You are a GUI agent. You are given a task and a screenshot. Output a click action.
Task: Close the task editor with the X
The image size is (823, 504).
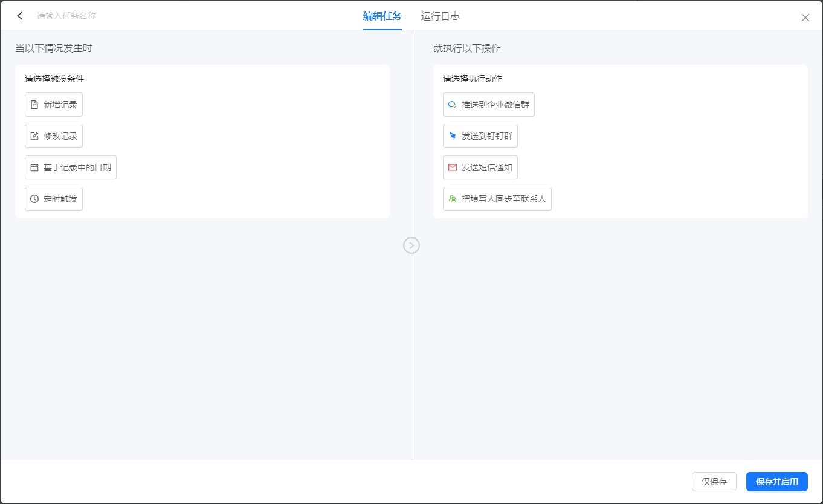pos(805,18)
